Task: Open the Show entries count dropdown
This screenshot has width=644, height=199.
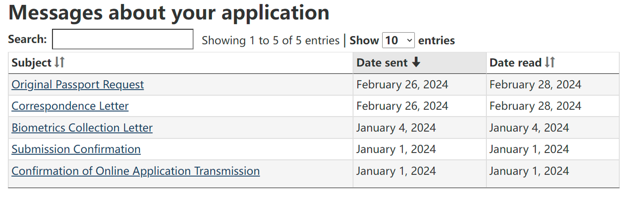Action: (398, 41)
